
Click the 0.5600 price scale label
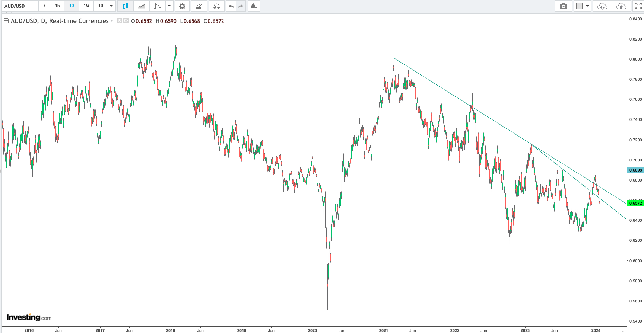pyautogui.click(x=635, y=301)
